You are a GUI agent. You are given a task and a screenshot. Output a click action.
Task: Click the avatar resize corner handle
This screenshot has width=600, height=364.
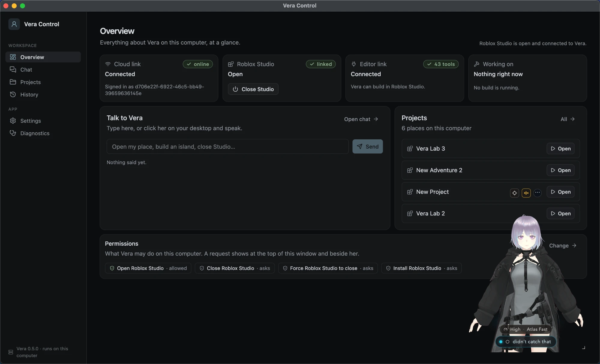(583, 348)
